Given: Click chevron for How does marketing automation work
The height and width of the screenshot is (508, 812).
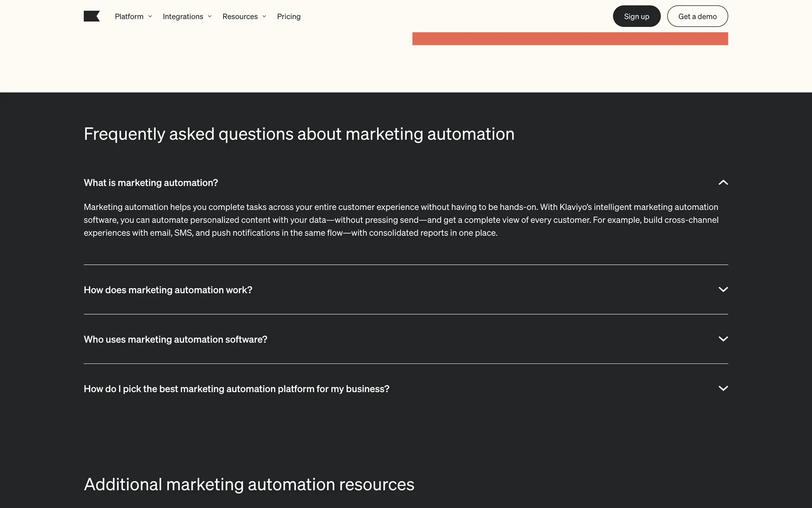Looking at the screenshot, I should coord(723,290).
